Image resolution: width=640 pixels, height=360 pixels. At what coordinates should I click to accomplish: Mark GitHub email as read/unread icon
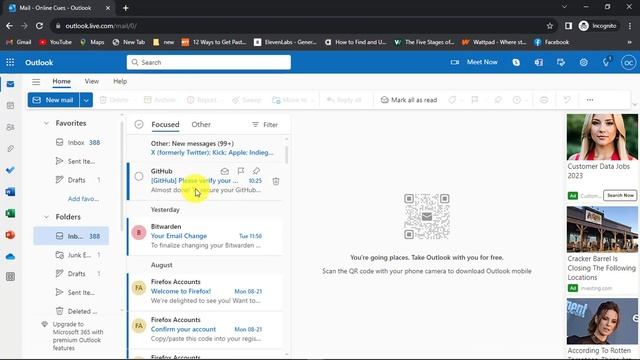[224, 171]
